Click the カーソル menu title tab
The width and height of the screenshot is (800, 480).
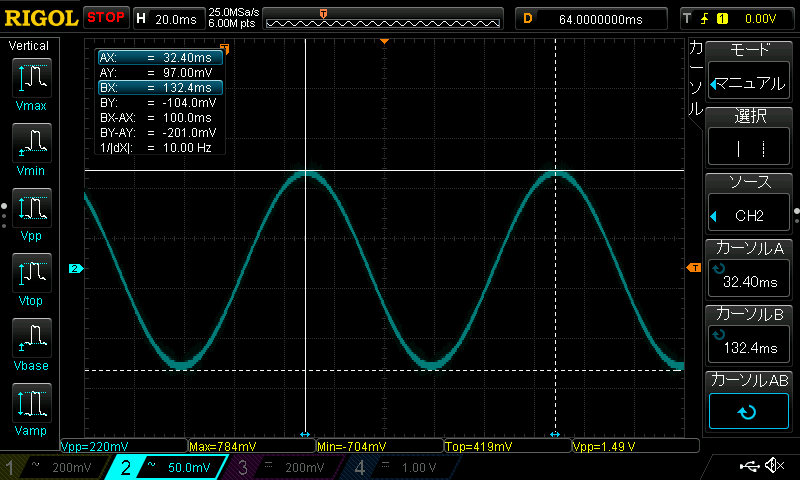(x=696, y=78)
